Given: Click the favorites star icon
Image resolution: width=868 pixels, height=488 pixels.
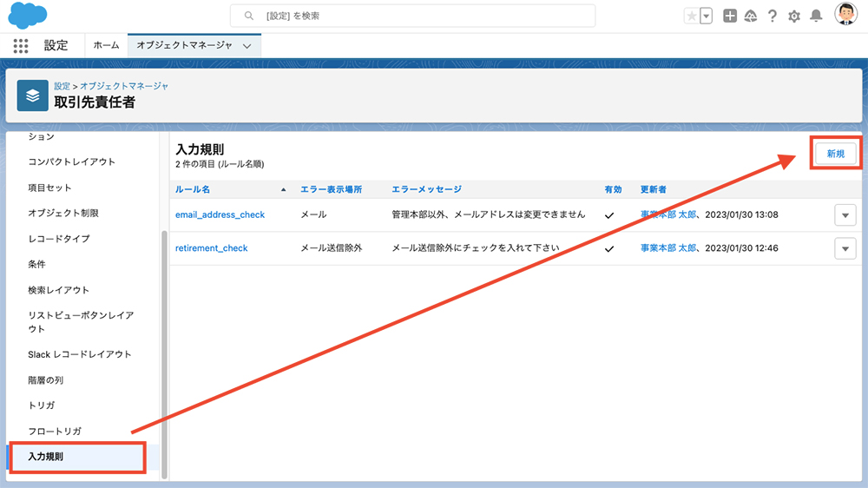Looking at the screenshot, I should tap(692, 16).
